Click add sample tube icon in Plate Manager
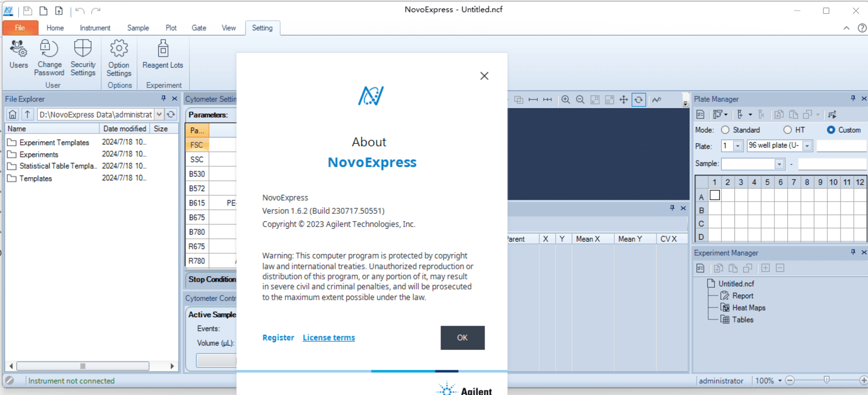Image resolution: width=868 pixels, height=395 pixels. (740, 114)
